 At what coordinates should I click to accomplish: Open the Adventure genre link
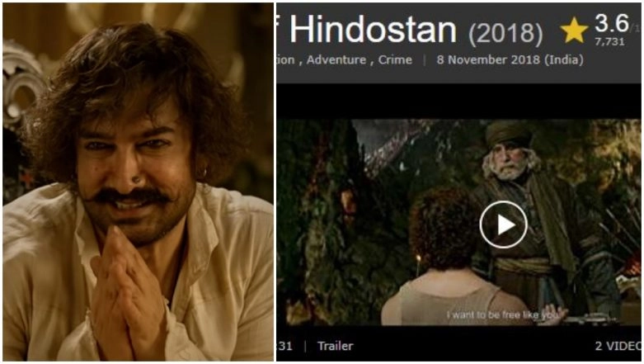click(336, 59)
